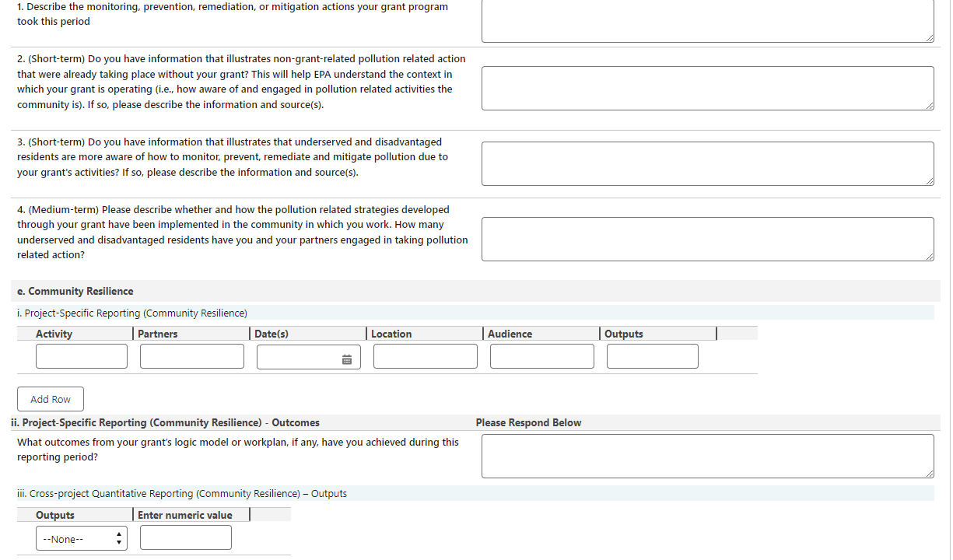Click the Community Resilience outcomes text area

tap(707, 456)
